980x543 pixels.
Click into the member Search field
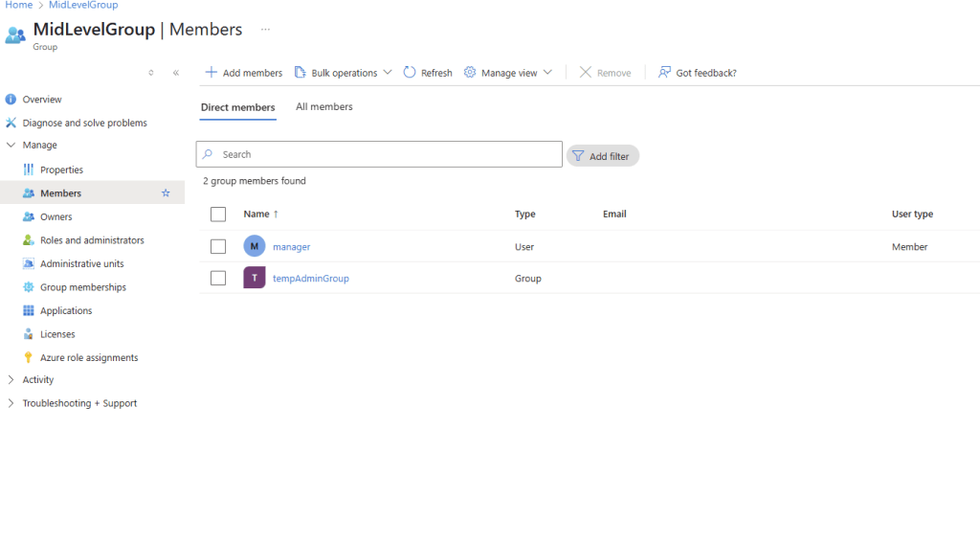[x=383, y=154]
